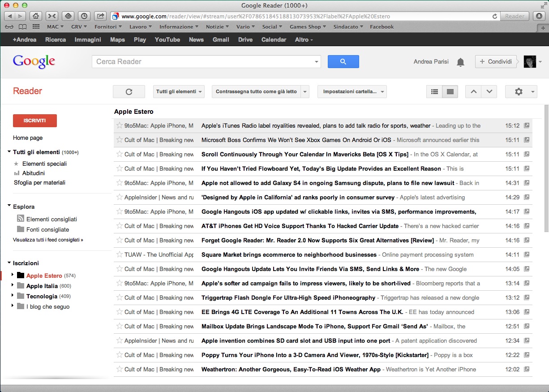Expand the Tecnologia folder triangle
Screen dimensions: 549x392
[x=13, y=296]
